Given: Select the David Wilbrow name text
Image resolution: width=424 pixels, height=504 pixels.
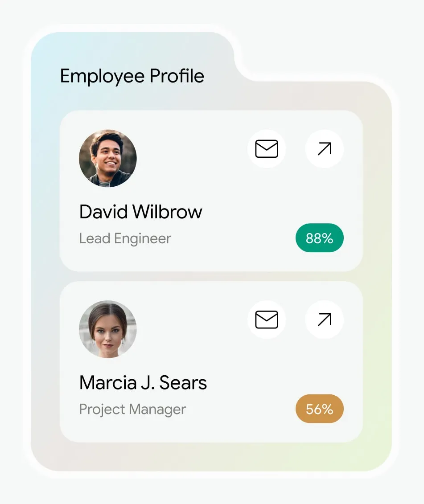Looking at the screenshot, I should click(140, 212).
